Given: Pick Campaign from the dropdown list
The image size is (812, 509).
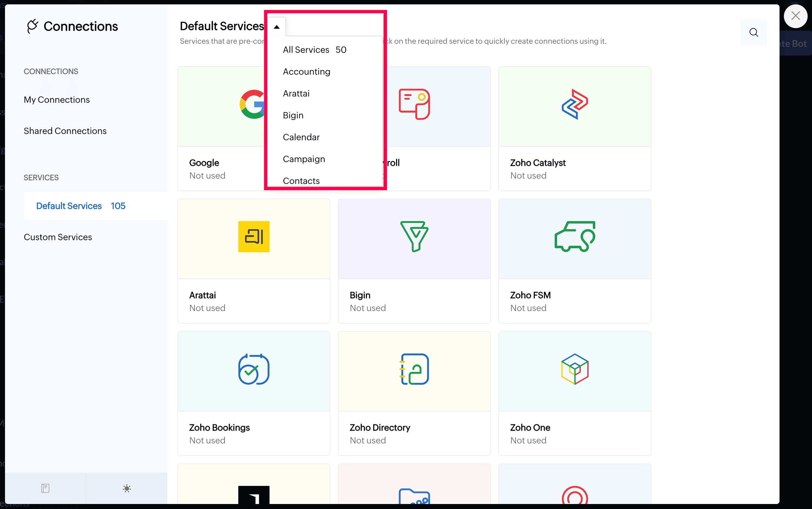Looking at the screenshot, I should point(304,159).
